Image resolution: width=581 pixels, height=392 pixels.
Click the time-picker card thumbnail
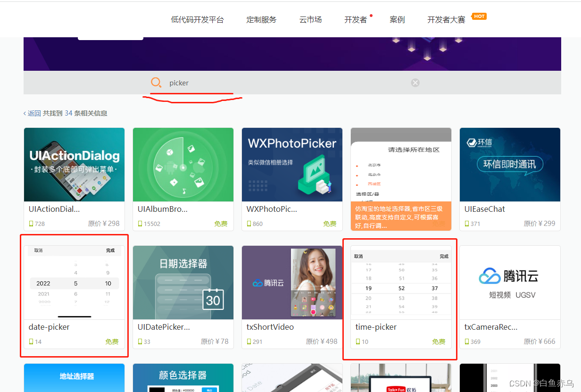point(400,283)
